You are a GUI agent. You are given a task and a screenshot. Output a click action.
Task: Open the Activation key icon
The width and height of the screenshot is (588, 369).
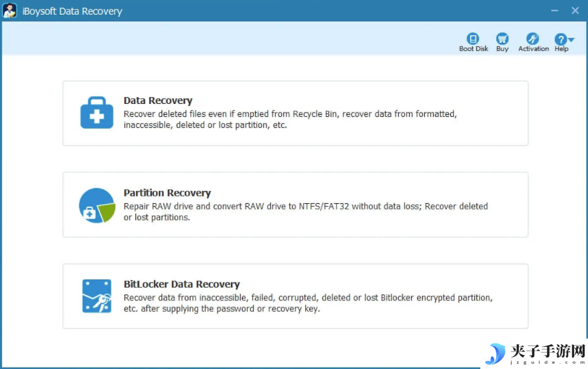click(x=533, y=39)
